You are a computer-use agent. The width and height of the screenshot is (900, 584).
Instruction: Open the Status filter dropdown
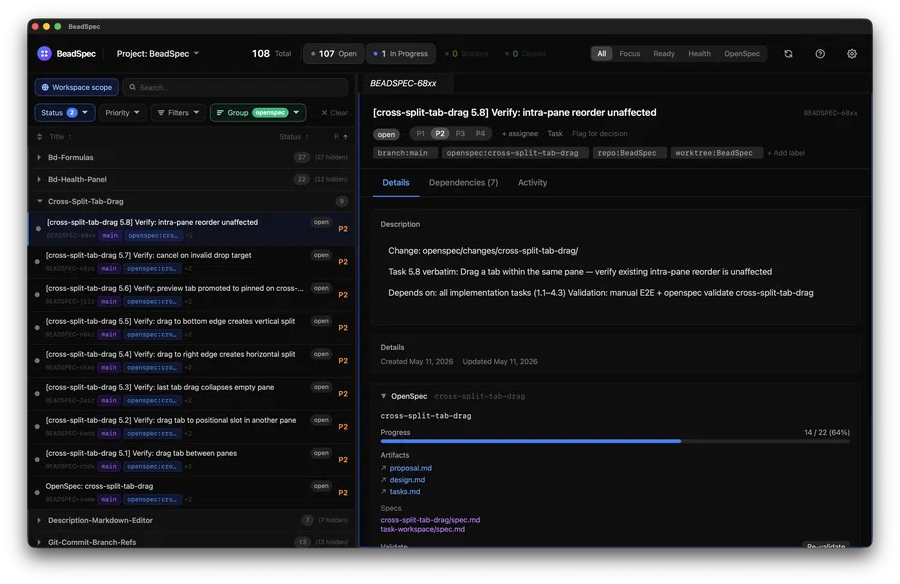[64, 113]
